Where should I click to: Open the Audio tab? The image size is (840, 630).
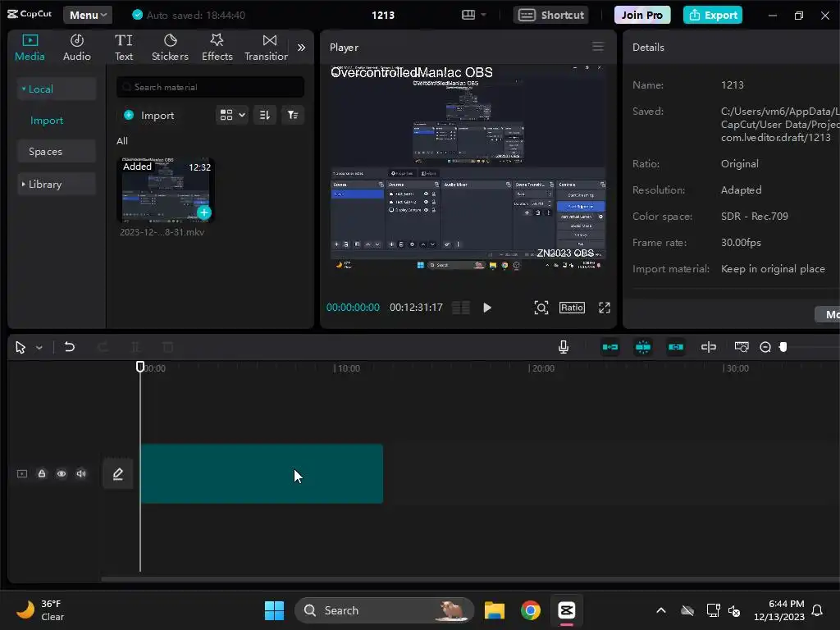coord(76,47)
